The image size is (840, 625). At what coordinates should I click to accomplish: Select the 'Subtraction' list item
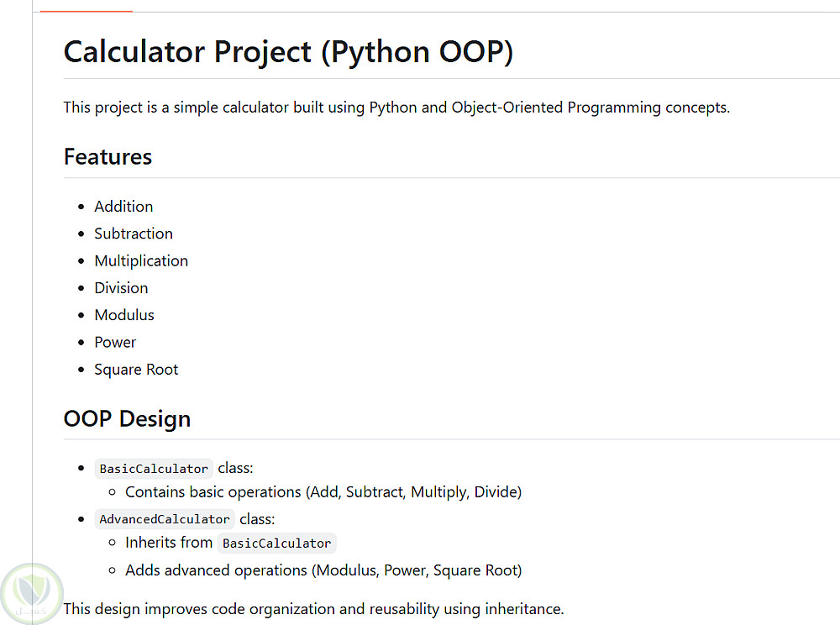click(x=134, y=234)
